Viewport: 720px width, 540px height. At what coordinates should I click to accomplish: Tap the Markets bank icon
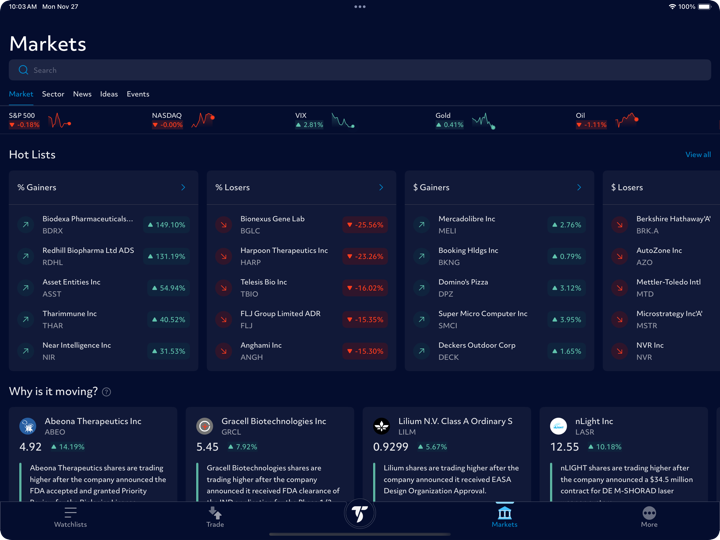click(x=504, y=511)
